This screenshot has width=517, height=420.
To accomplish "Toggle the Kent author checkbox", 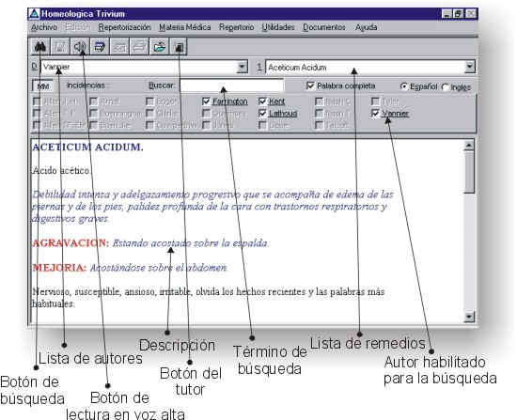I will click(x=262, y=101).
